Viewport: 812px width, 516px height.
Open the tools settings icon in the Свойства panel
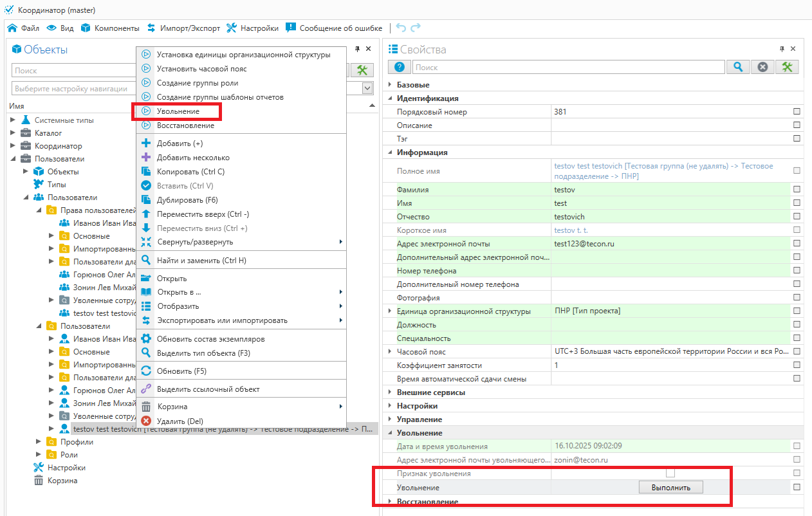pyautogui.click(x=787, y=67)
